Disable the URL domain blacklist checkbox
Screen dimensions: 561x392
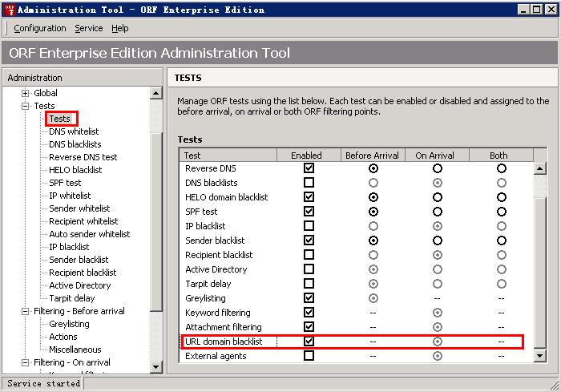click(x=309, y=341)
